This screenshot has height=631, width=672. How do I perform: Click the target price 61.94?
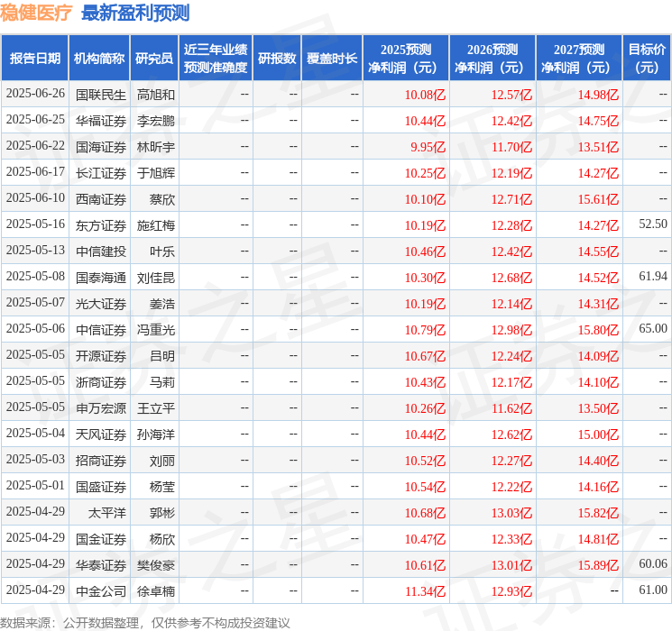coord(653,277)
